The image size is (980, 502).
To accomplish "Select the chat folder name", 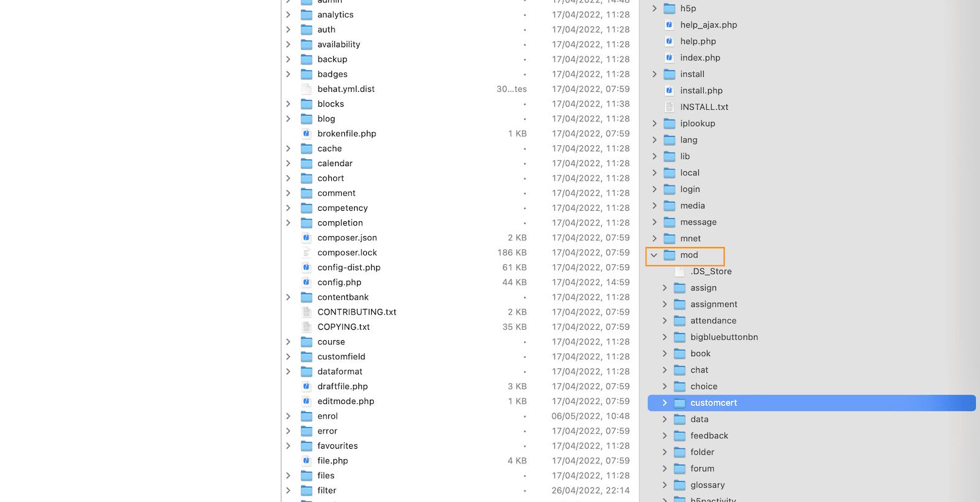I will click(699, 370).
